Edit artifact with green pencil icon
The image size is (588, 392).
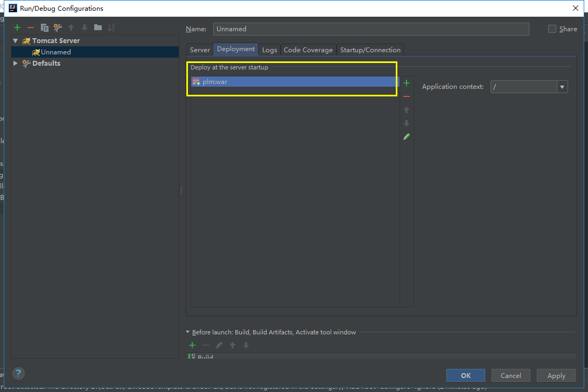407,137
